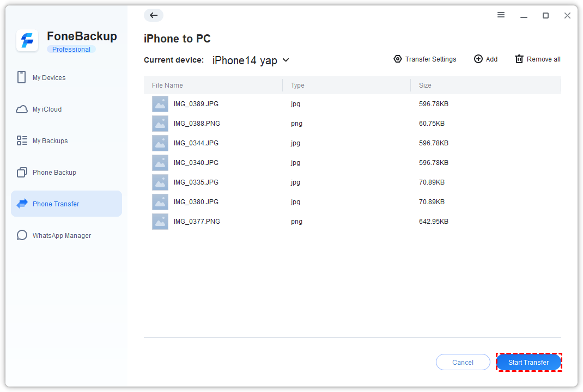Select file name IMG_0377.PNG
This screenshot has height=392, width=583.
point(197,222)
